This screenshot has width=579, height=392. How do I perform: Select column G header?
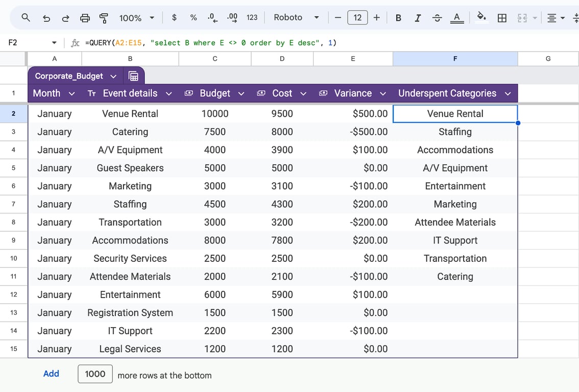(x=548, y=59)
